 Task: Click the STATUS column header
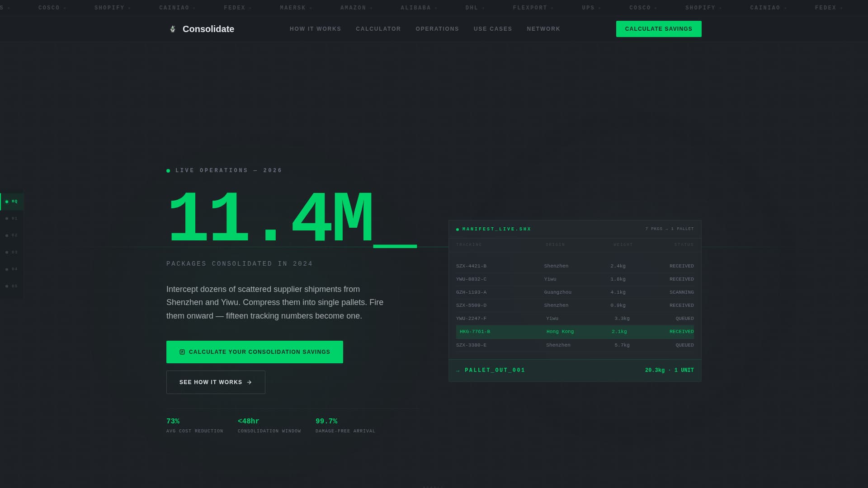click(x=684, y=245)
